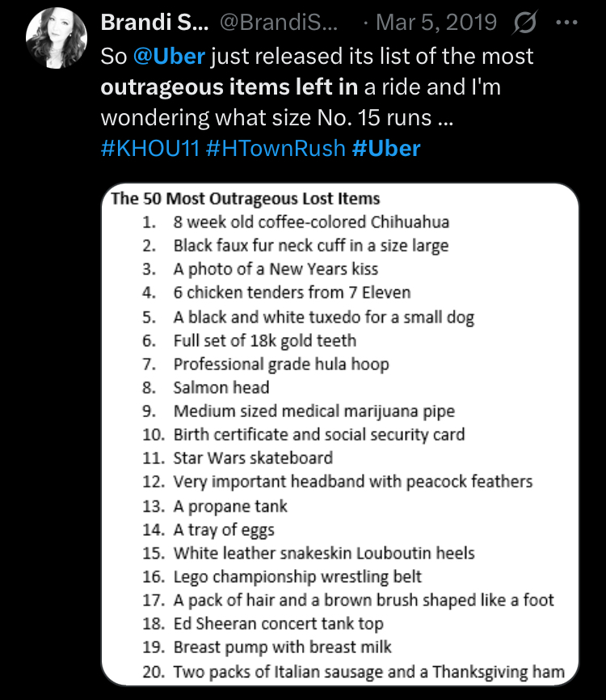Click "Ed Sheeran concert tank top" line
The image size is (606, 700).
point(278,624)
